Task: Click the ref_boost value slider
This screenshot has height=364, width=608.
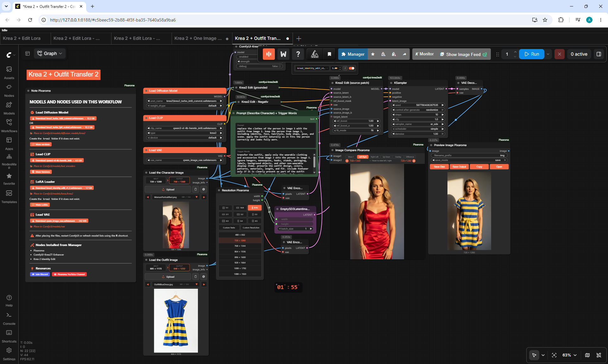Action: (x=356, y=121)
